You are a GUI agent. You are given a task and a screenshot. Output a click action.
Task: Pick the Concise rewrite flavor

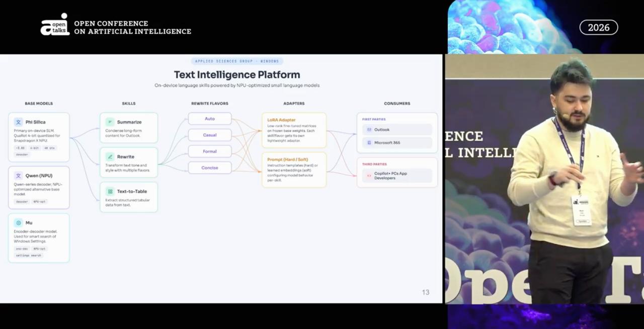(x=210, y=168)
